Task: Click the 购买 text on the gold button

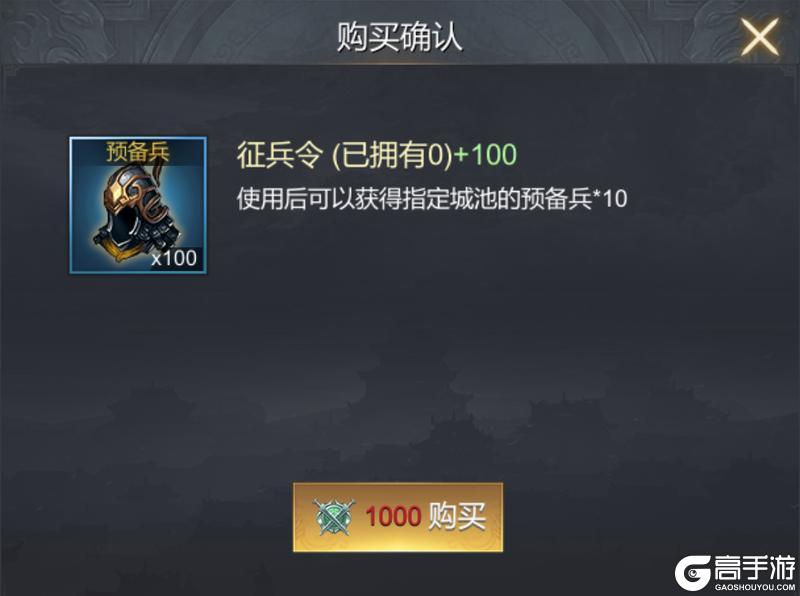Action: coord(457,516)
